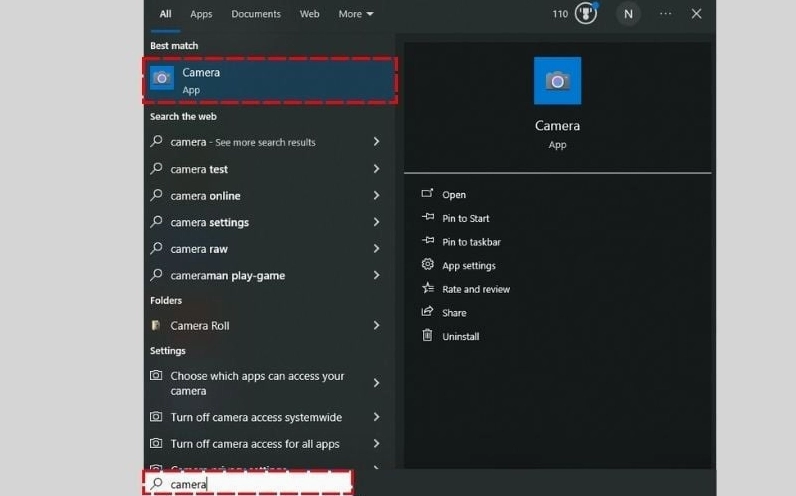Select Rate and review action

pyautogui.click(x=476, y=289)
